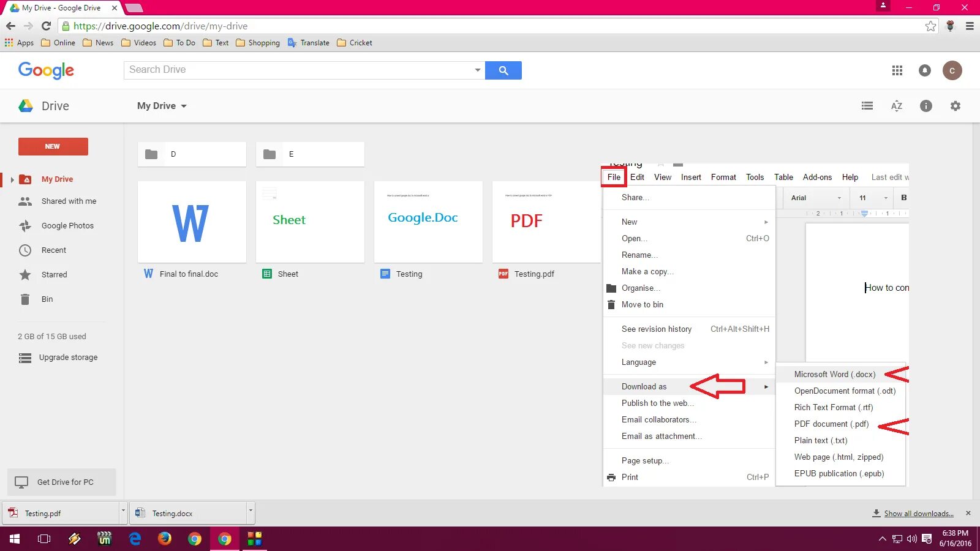The height and width of the screenshot is (551, 980).
Task: Choose Download as from File menu
Action: coord(689,386)
